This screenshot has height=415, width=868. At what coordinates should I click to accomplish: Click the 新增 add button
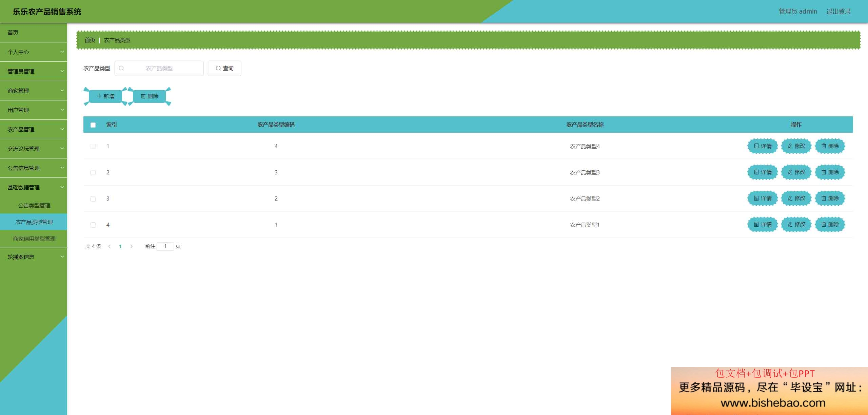pyautogui.click(x=105, y=96)
